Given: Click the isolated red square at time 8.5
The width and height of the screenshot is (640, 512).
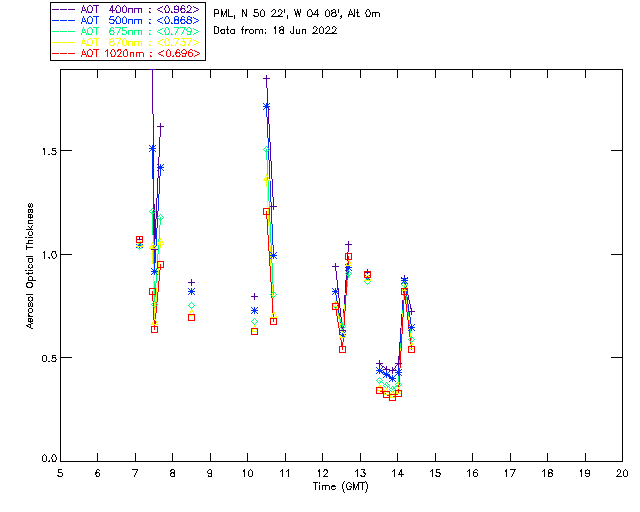Looking at the screenshot, I should [x=191, y=317].
